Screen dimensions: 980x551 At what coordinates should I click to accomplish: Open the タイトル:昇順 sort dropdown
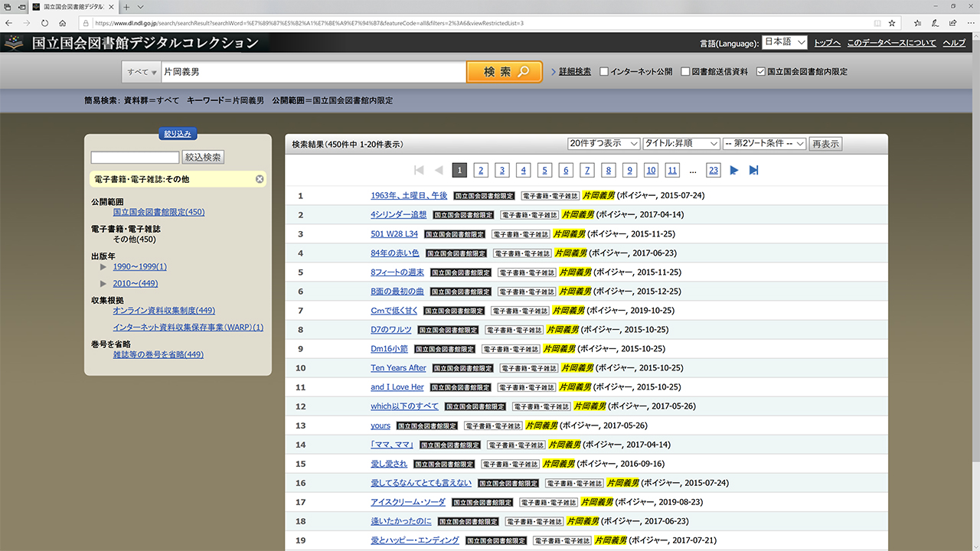click(682, 143)
